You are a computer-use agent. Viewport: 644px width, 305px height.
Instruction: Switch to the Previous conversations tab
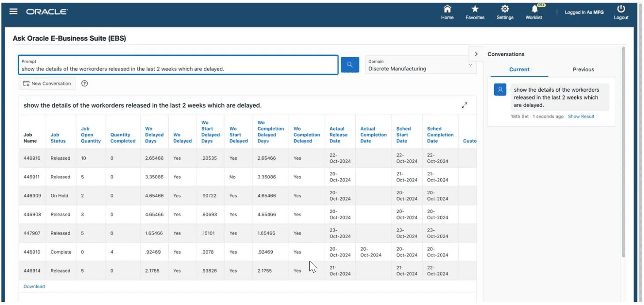tap(583, 69)
